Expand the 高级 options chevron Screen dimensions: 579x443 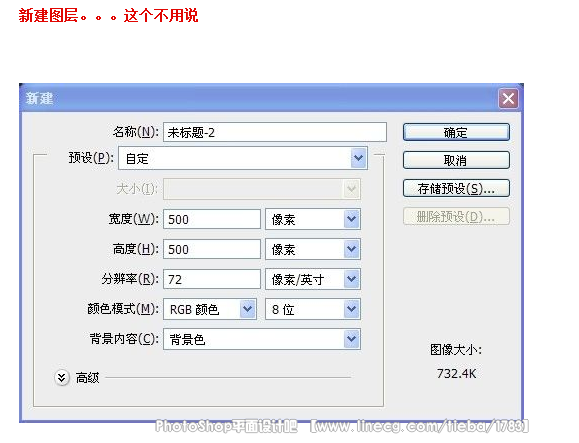pyautogui.click(x=62, y=378)
